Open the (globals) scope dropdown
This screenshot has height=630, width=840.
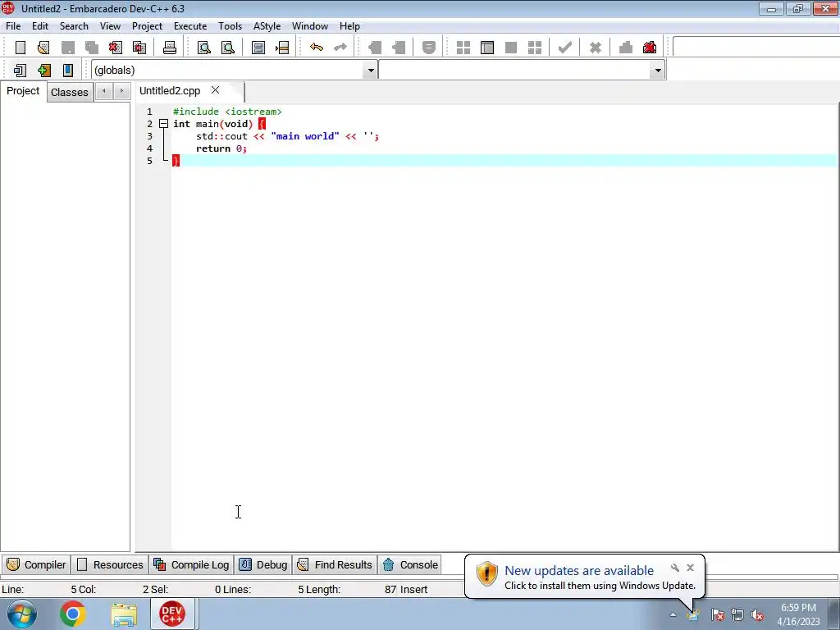point(370,71)
